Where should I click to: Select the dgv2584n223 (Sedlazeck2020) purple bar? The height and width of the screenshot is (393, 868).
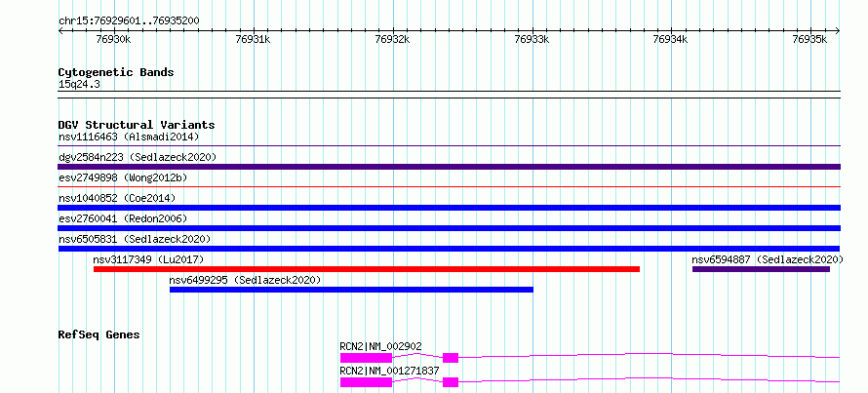449,167
